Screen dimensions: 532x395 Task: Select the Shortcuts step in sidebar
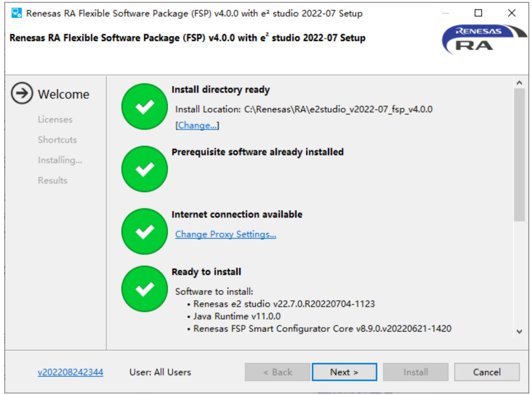[x=57, y=140]
